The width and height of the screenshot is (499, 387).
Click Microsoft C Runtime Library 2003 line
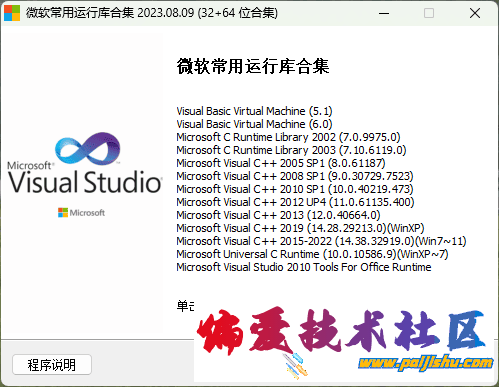coord(291,150)
